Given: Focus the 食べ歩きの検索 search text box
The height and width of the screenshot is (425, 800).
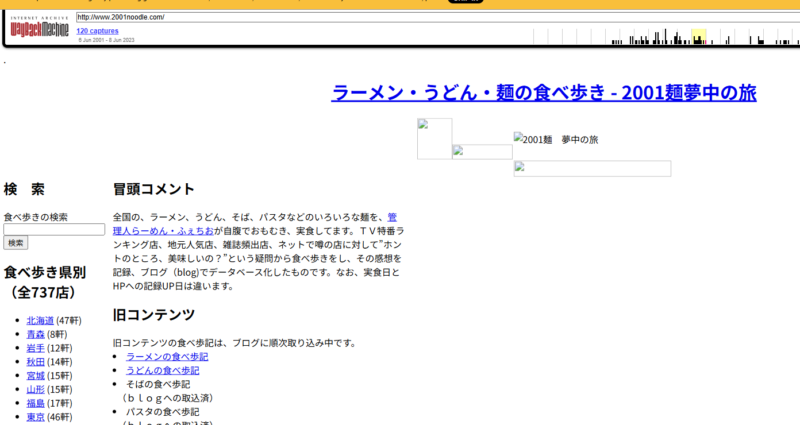Looking at the screenshot, I should point(54,230).
